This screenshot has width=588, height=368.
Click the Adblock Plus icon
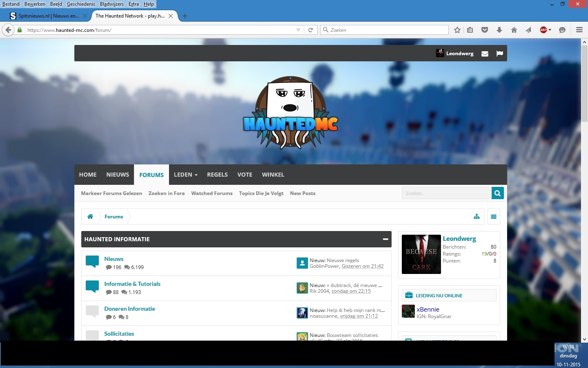point(543,30)
